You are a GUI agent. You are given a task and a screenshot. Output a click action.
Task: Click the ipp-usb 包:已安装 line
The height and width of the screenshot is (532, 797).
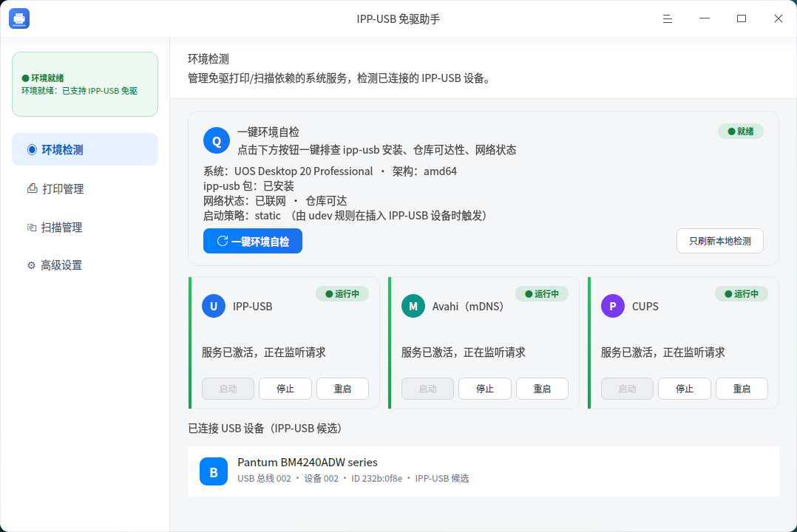point(248,186)
